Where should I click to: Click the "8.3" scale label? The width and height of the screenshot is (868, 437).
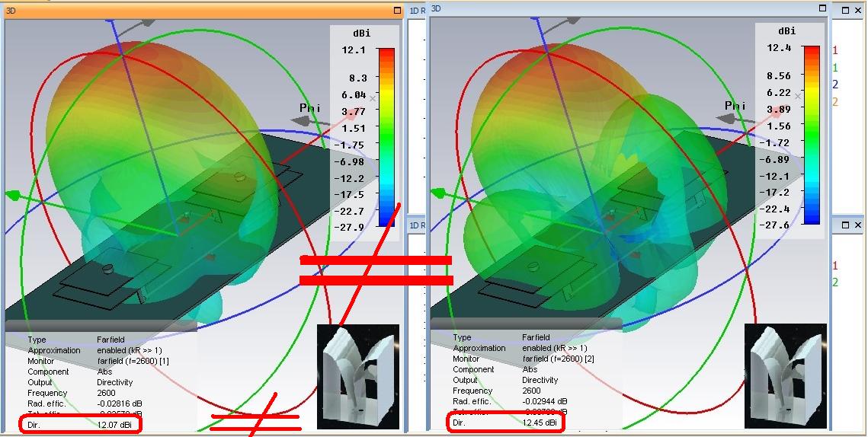tap(357, 78)
